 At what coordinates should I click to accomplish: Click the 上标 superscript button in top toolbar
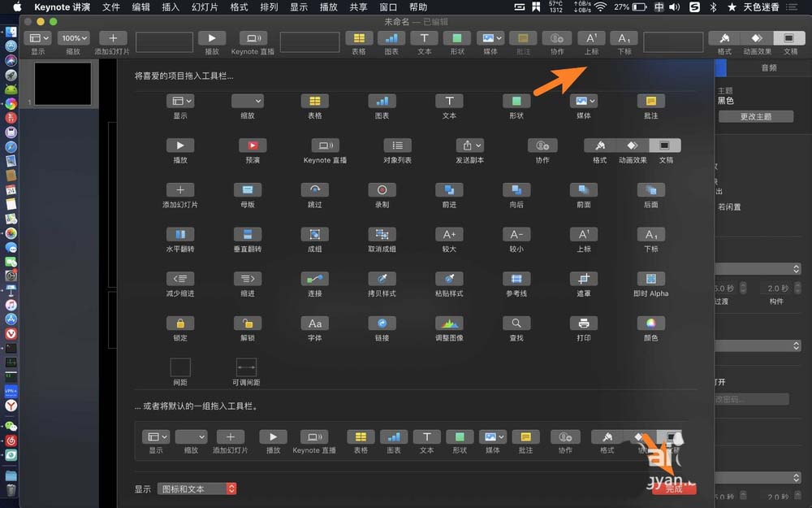point(591,38)
